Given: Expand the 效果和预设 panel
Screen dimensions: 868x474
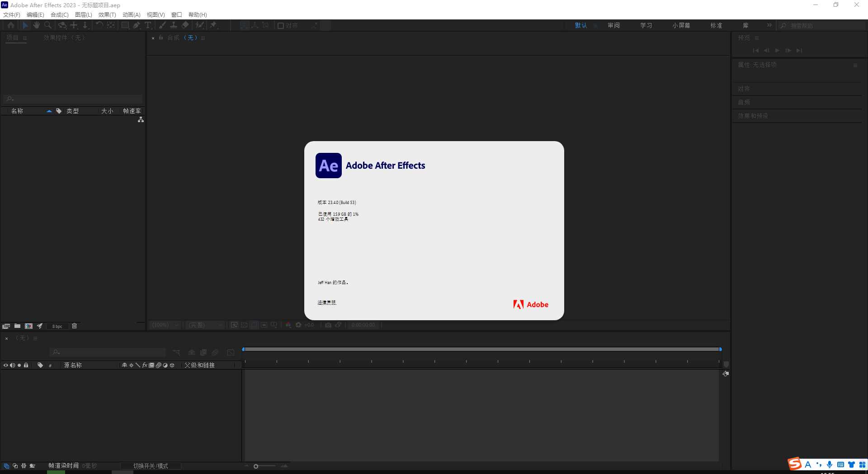Looking at the screenshot, I should click(x=753, y=116).
